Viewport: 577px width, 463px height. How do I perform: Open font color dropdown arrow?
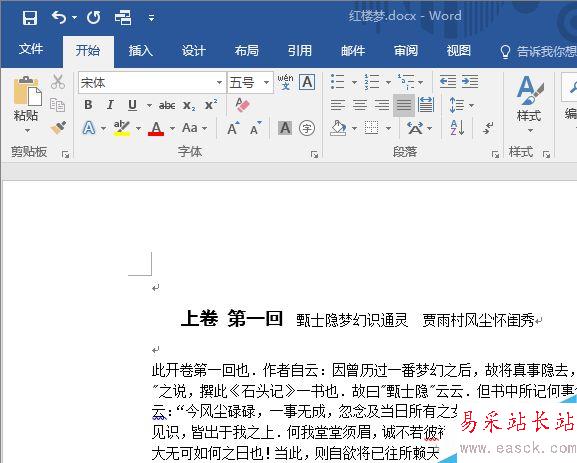click(x=172, y=128)
